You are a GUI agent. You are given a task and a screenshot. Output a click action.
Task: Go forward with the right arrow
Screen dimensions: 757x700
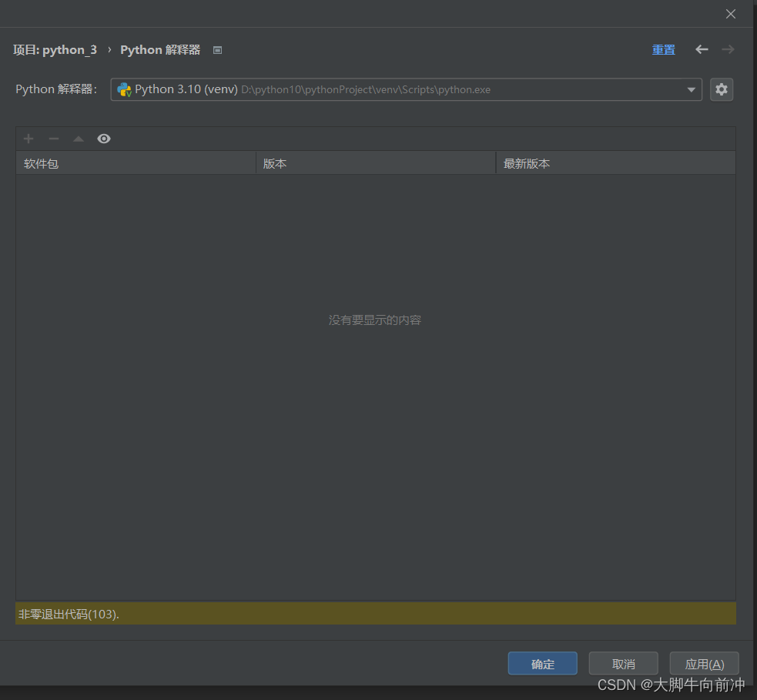tap(728, 49)
